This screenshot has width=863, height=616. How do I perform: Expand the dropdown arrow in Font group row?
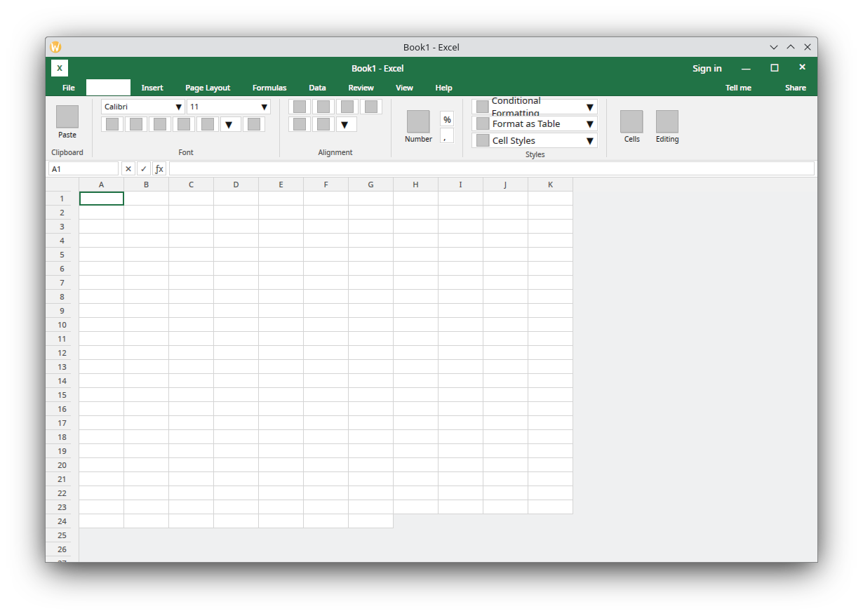(x=229, y=125)
